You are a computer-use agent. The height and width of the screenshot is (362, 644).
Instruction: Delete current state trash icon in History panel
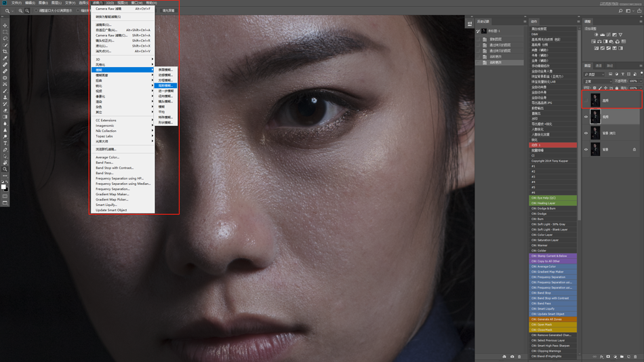click(x=519, y=357)
